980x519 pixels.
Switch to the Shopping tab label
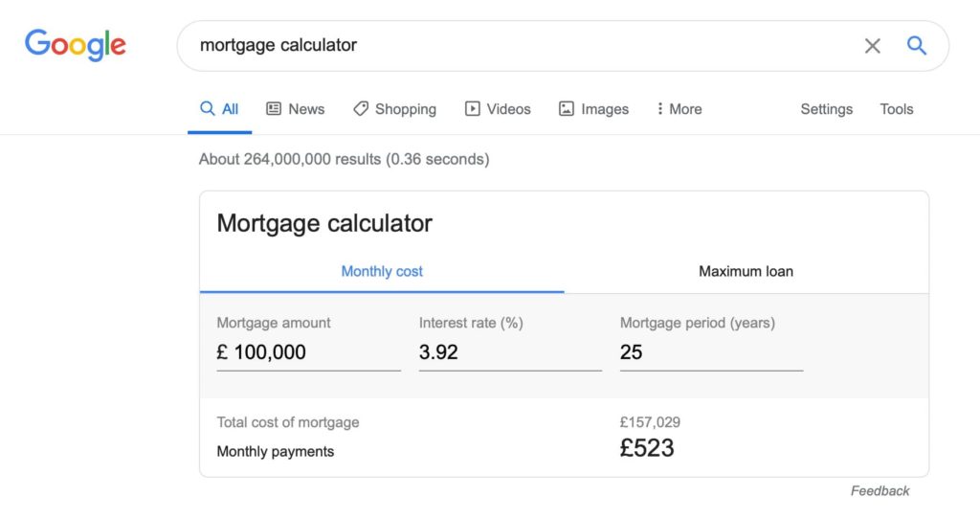[x=406, y=109]
